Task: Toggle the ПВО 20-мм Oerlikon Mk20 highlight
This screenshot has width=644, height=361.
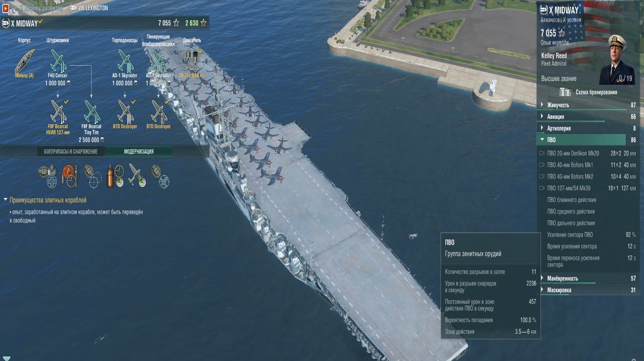Action: [x=542, y=153]
